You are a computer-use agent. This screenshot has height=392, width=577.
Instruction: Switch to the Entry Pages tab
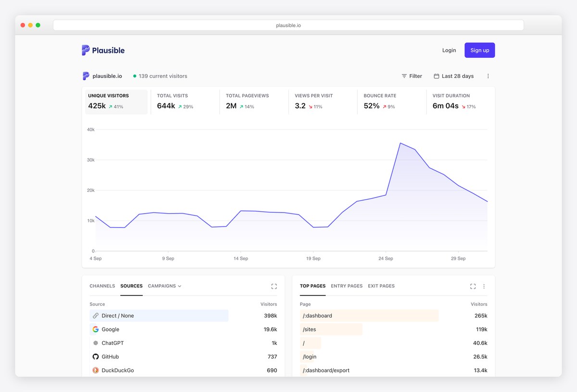(x=347, y=286)
